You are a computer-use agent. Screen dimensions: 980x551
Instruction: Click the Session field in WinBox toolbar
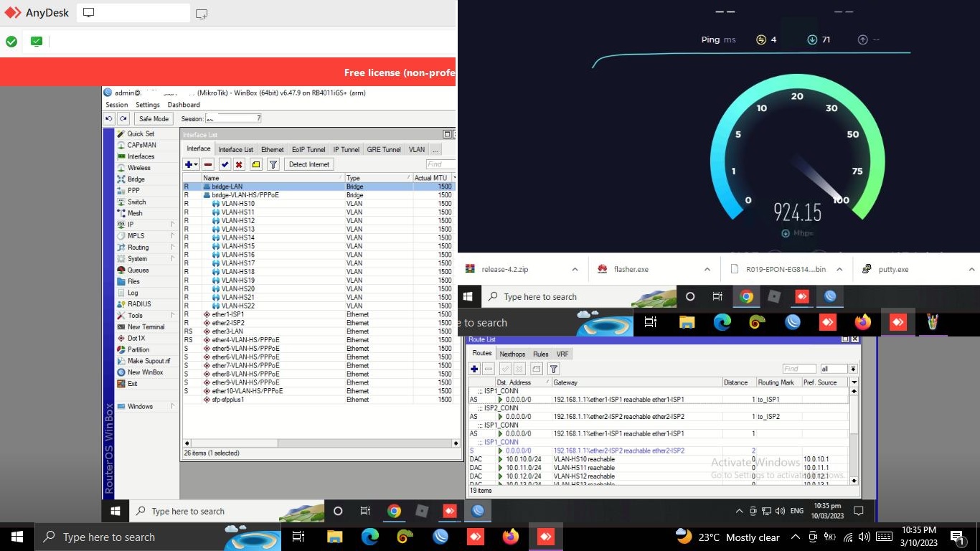coord(234,118)
